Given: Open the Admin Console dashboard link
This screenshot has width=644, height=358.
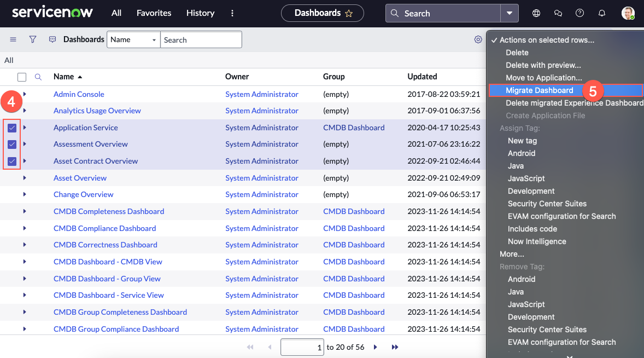Looking at the screenshot, I should (79, 94).
